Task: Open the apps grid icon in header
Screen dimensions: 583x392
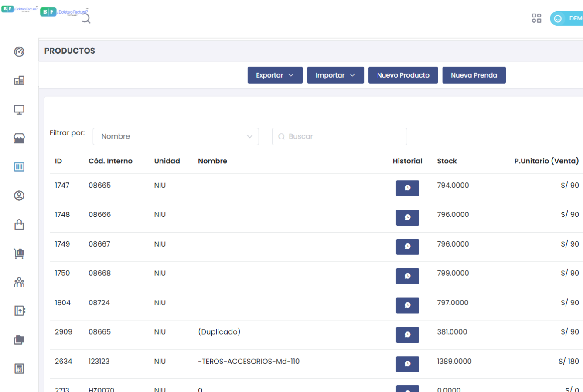Action: (x=536, y=18)
